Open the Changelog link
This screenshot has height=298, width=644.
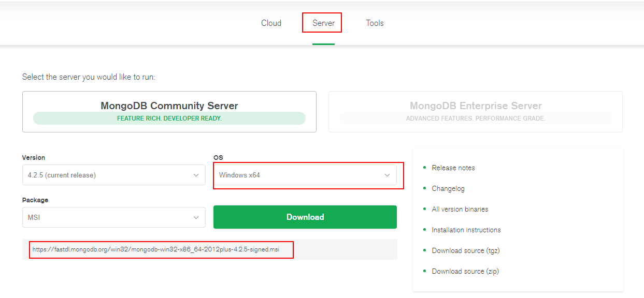(x=448, y=188)
